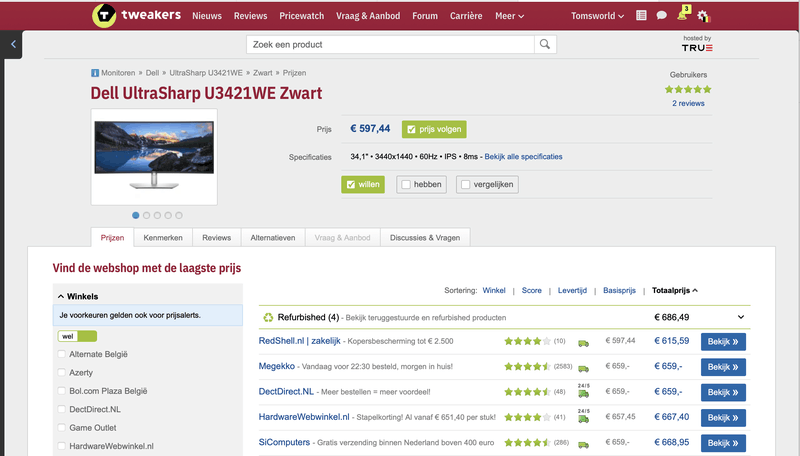Check the 'vergelijken' checkbox
The width and height of the screenshot is (800, 456).
pos(487,184)
